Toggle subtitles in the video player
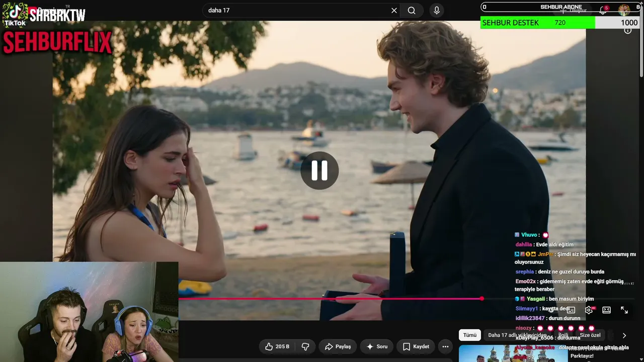Viewport: 644px width, 362px height. [x=571, y=310]
